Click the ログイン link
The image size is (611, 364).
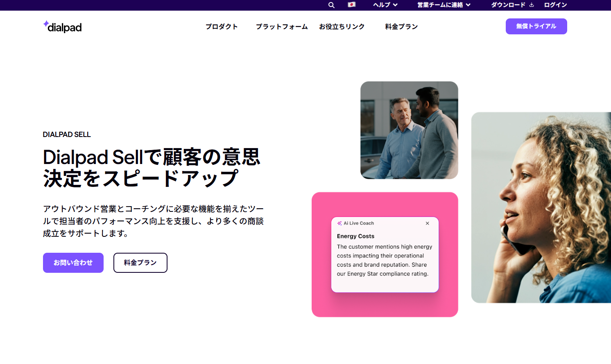pyautogui.click(x=555, y=5)
